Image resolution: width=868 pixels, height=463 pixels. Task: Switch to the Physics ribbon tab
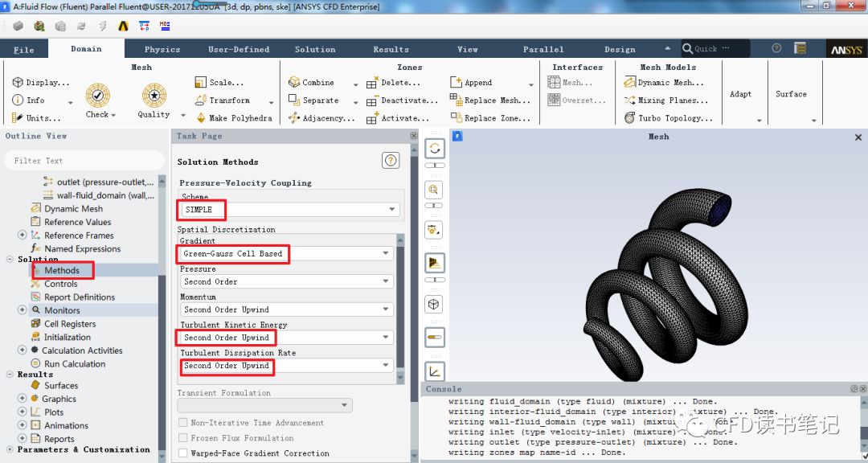(162, 49)
